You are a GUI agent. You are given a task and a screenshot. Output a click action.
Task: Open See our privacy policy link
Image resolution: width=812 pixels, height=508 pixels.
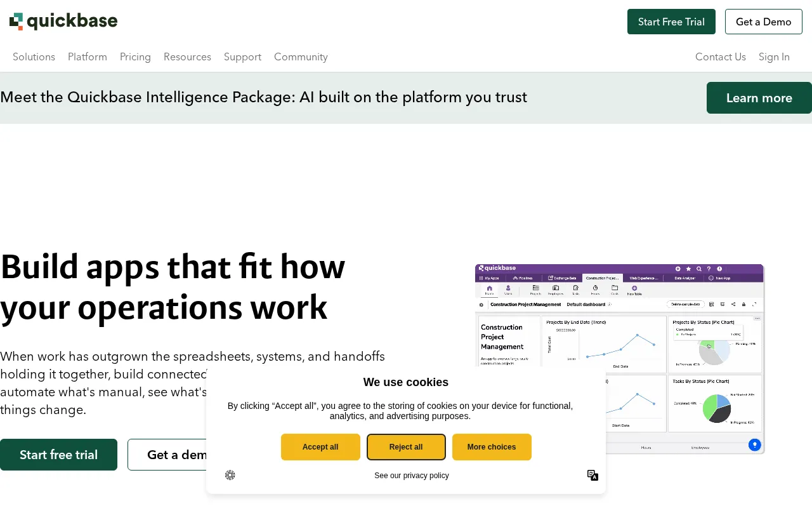pos(412,476)
